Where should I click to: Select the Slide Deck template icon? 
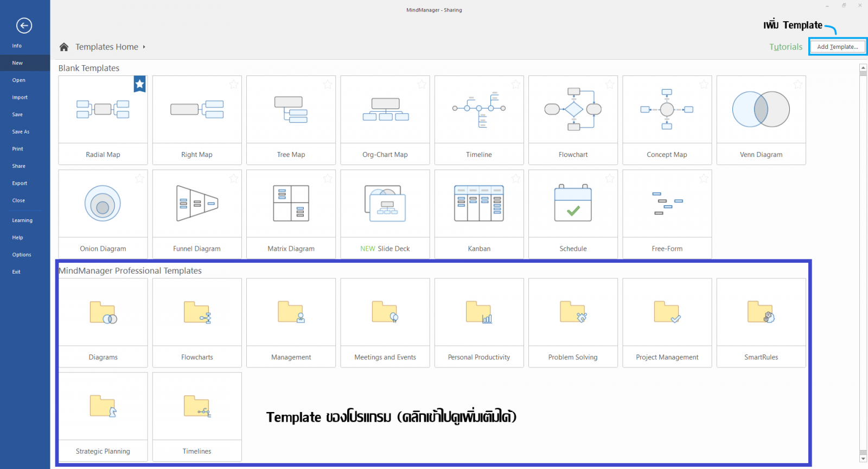(x=385, y=204)
